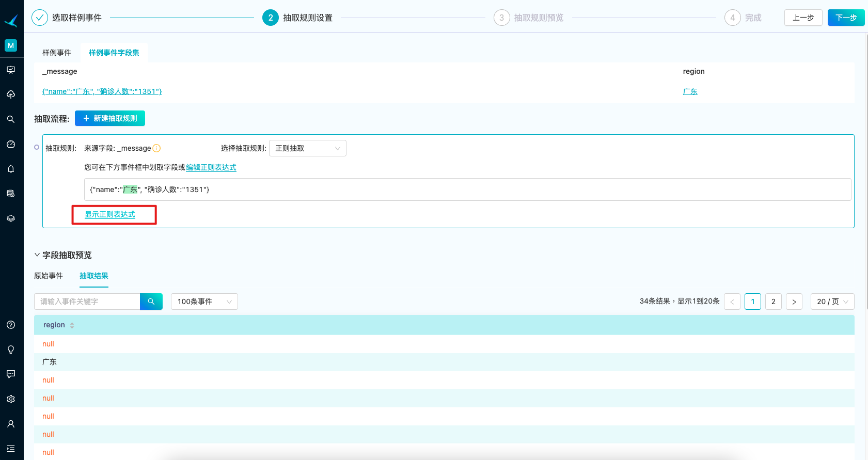The width and height of the screenshot is (868, 460).
Task: Open the user profile icon in sidebar
Action: [11, 424]
